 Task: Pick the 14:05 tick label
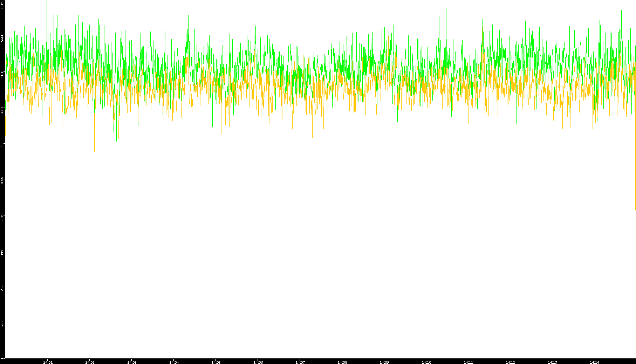click(x=216, y=362)
